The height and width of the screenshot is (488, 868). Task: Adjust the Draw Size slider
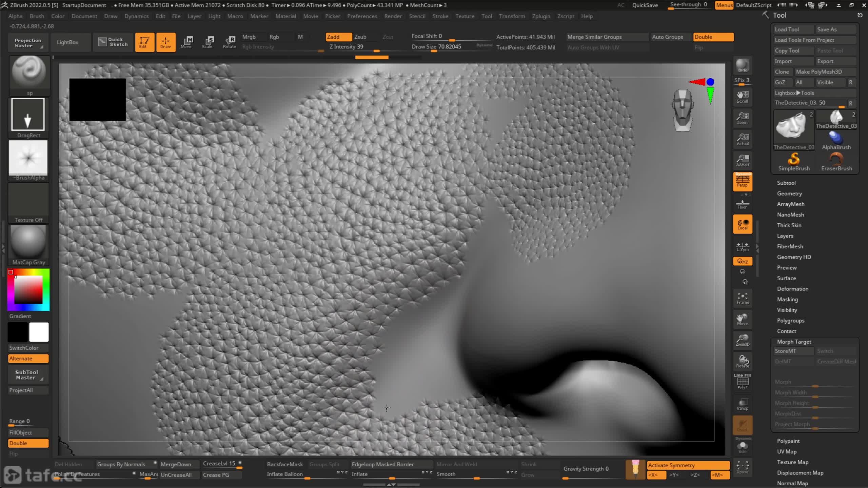click(451, 47)
